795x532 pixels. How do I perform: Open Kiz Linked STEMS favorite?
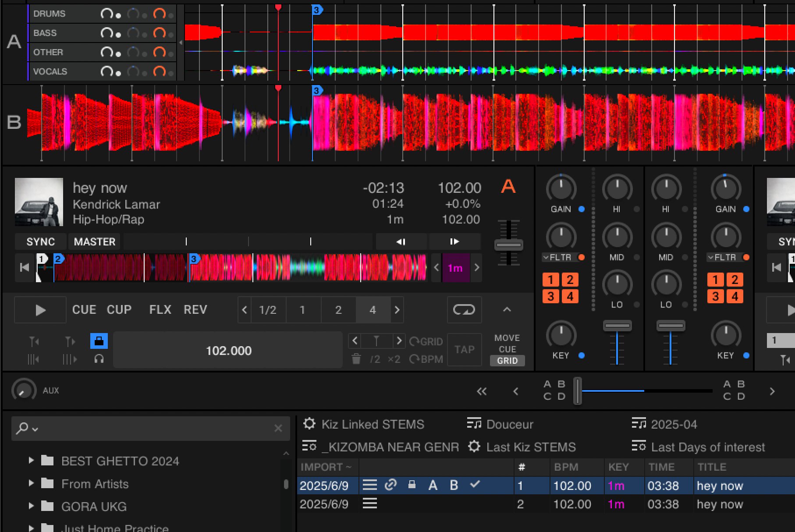364,424
